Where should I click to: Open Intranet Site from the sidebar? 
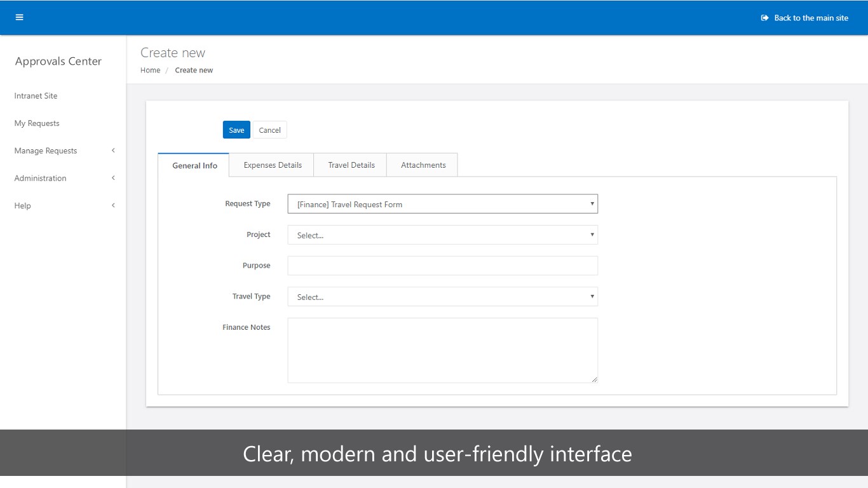(36, 96)
